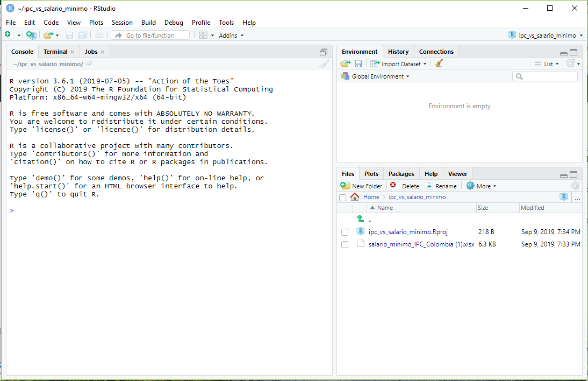Switch to the Connections tab
The width and height of the screenshot is (588, 381).
pyautogui.click(x=436, y=52)
